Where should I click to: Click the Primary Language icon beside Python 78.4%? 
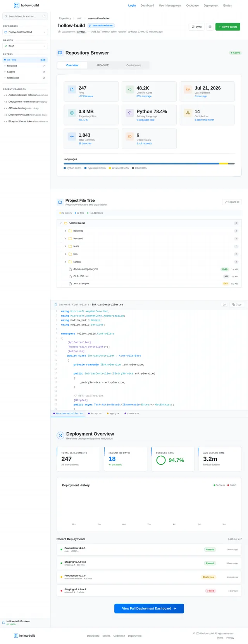point(130,113)
